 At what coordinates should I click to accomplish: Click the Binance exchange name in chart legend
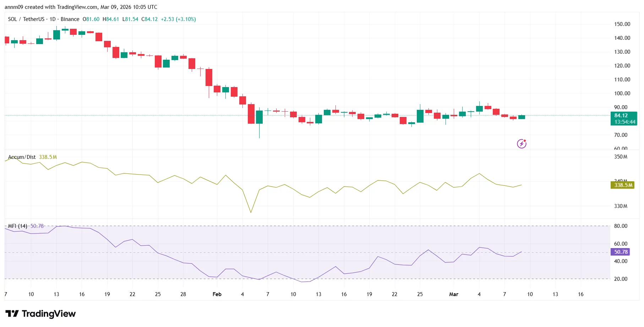click(x=70, y=19)
